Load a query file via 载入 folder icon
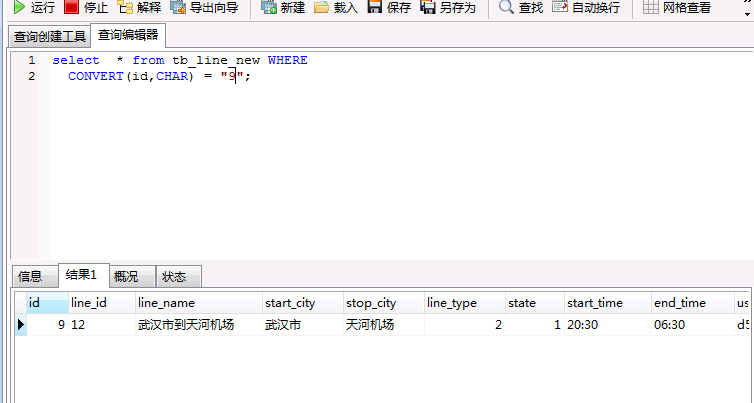The height and width of the screenshot is (403, 754). click(x=321, y=7)
